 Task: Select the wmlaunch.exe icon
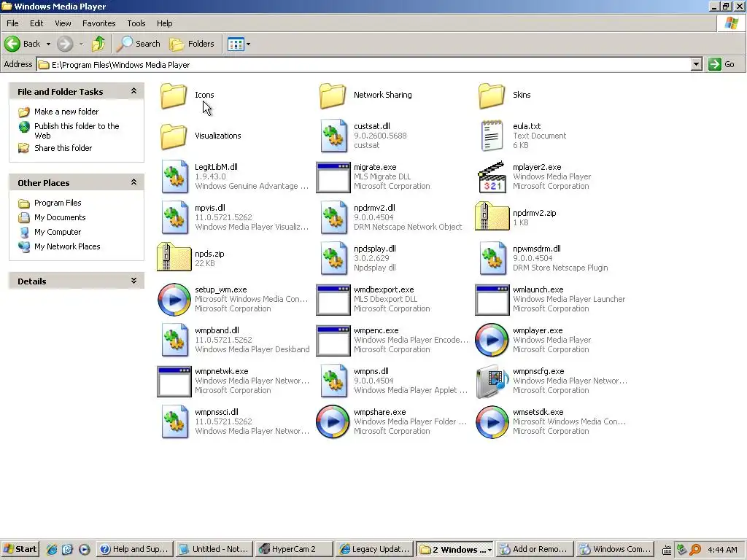[x=492, y=300]
